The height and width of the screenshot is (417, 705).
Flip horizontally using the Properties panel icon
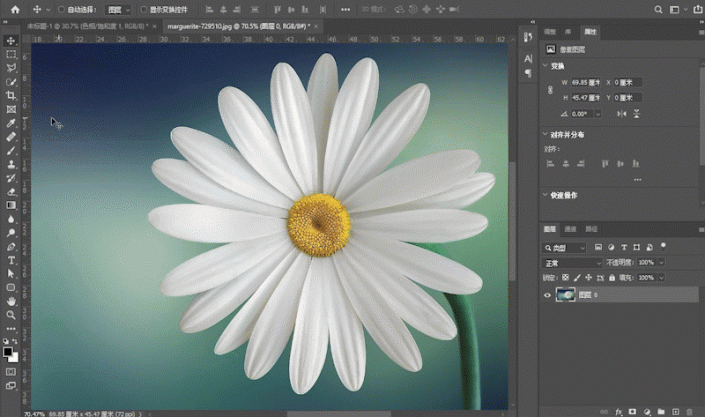622,114
